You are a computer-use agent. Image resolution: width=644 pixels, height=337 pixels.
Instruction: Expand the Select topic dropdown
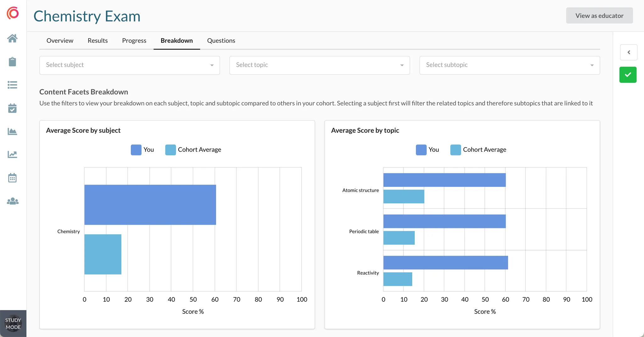click(319, 65)
